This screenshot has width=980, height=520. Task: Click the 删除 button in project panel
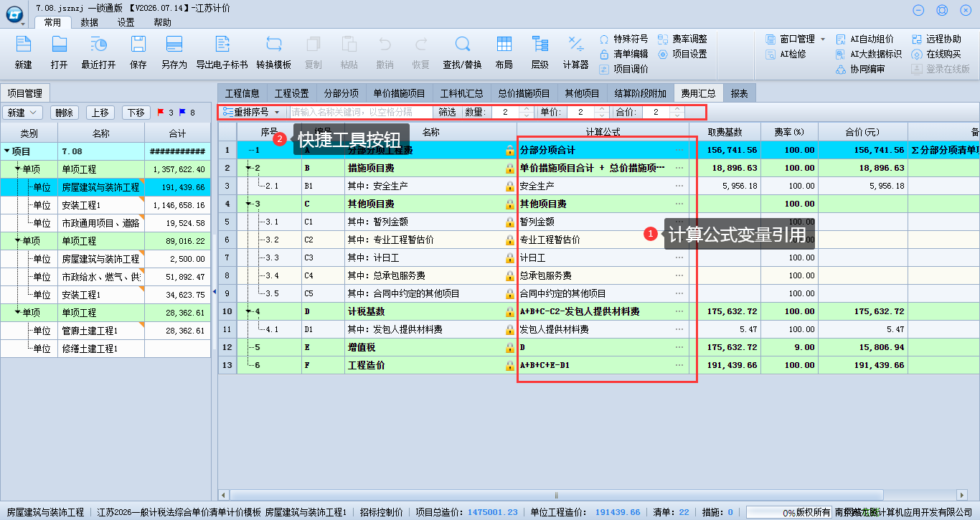[x=65, y=113]
